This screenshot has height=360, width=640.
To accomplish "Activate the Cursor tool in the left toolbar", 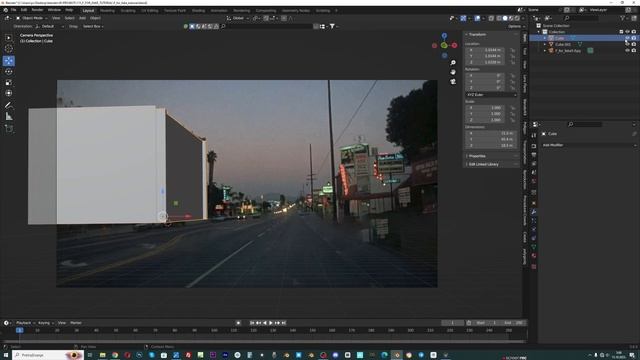I will point(9,49).
